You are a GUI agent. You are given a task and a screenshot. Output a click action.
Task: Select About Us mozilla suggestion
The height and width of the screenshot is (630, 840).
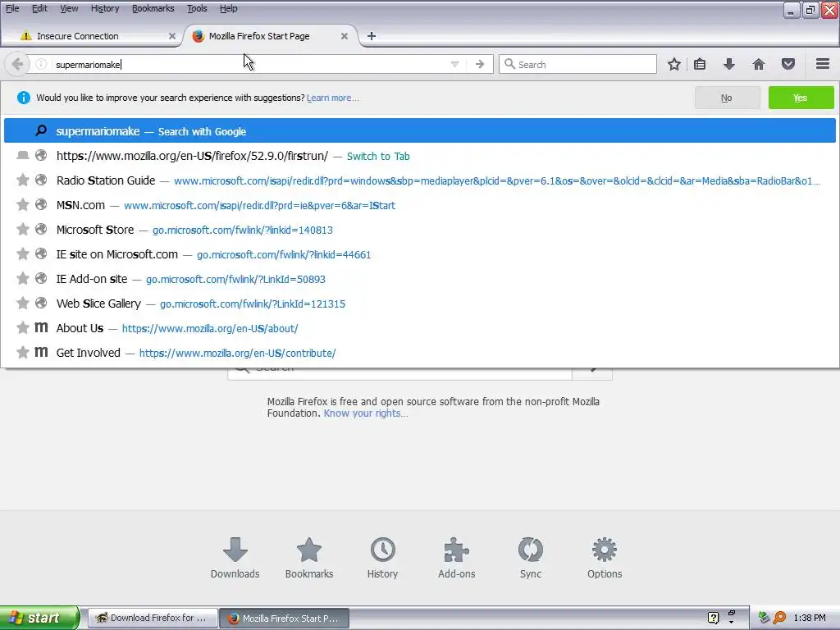click(419, 328)
